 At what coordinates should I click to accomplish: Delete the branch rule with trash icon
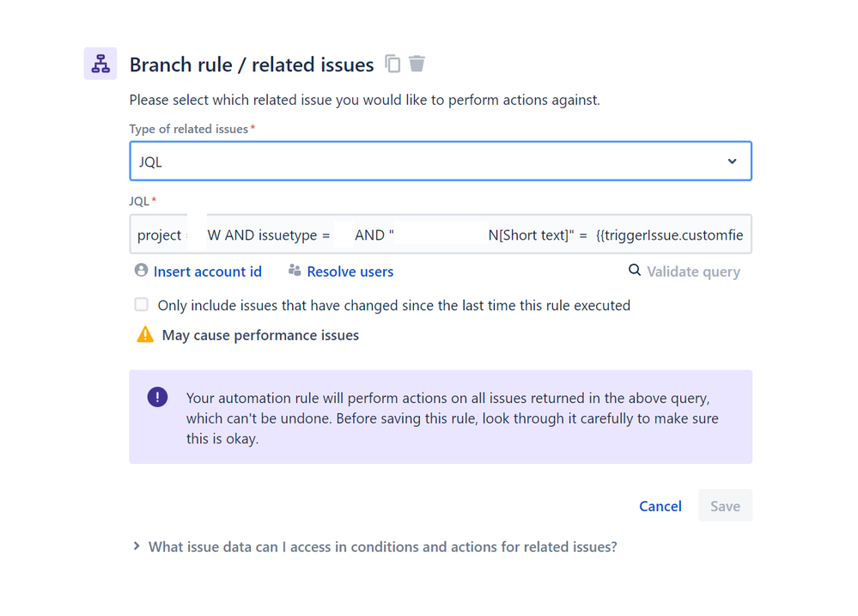417,64
